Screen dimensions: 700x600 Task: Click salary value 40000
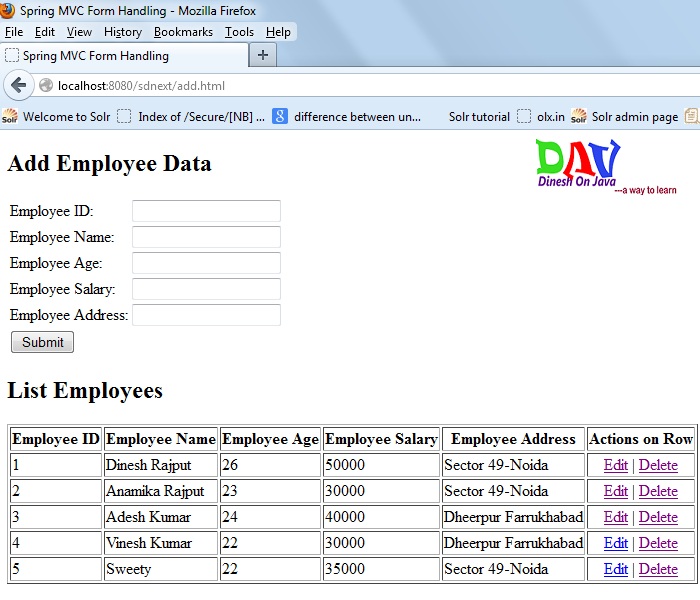(x=345, y=517)
